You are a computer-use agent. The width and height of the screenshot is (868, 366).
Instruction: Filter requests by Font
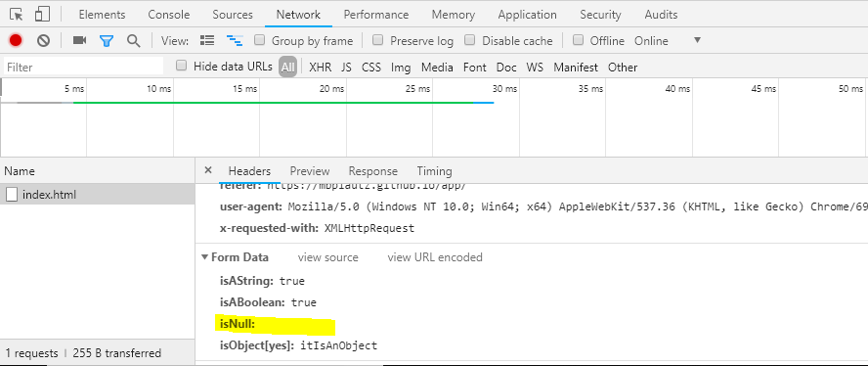475,68
